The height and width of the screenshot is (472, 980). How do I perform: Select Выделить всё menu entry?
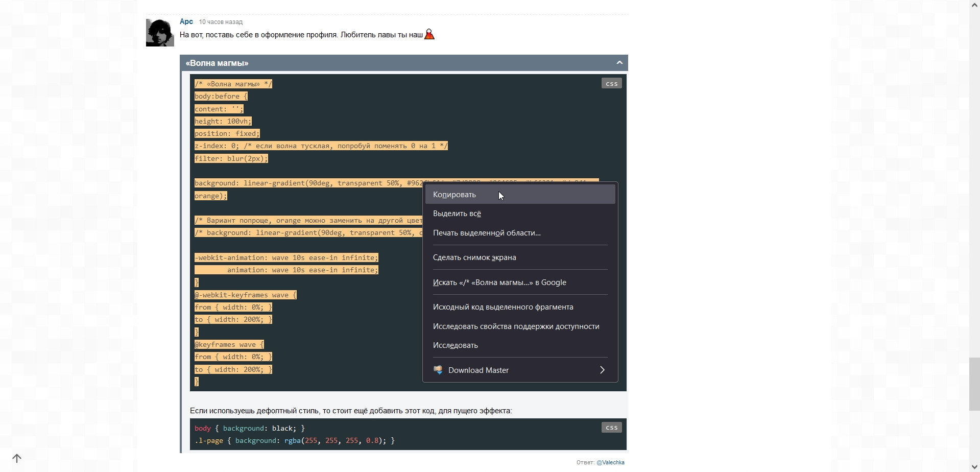tap(457, 214)
